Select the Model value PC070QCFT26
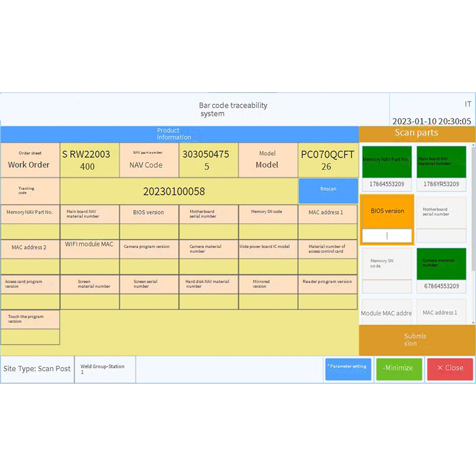This screenshot has height=476, width=476. (327, 160)
